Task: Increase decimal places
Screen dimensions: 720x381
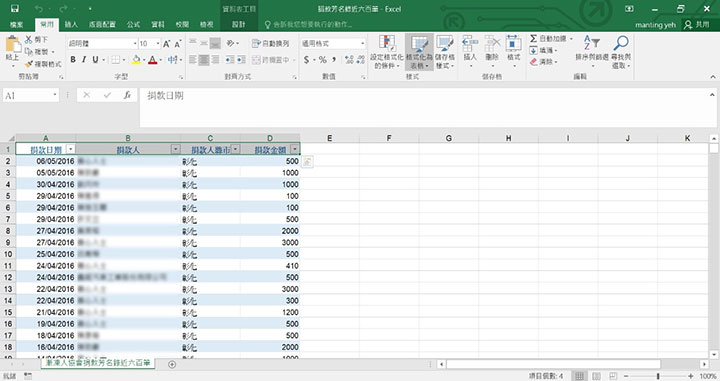Action: [349, 60]
